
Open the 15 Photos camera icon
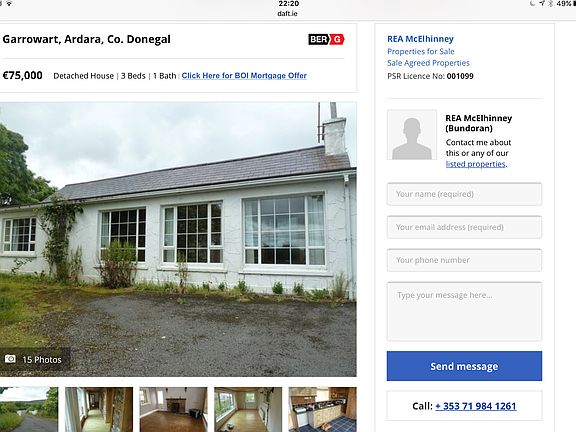pos(10,359)
